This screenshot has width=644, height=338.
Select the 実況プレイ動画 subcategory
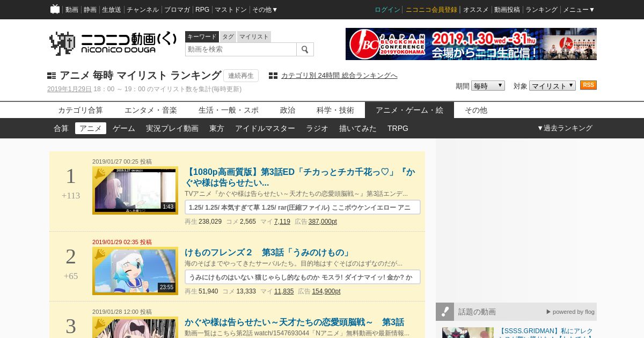coord(172,128)
